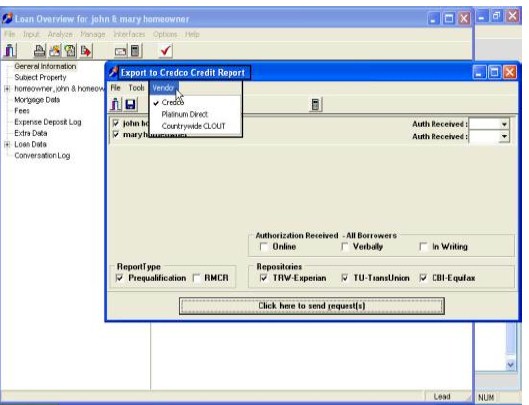The image size is (529, 405).
Task: Select Expense Deposit Log in the tree
Action: pyautogui.click(x=48, y=122)
